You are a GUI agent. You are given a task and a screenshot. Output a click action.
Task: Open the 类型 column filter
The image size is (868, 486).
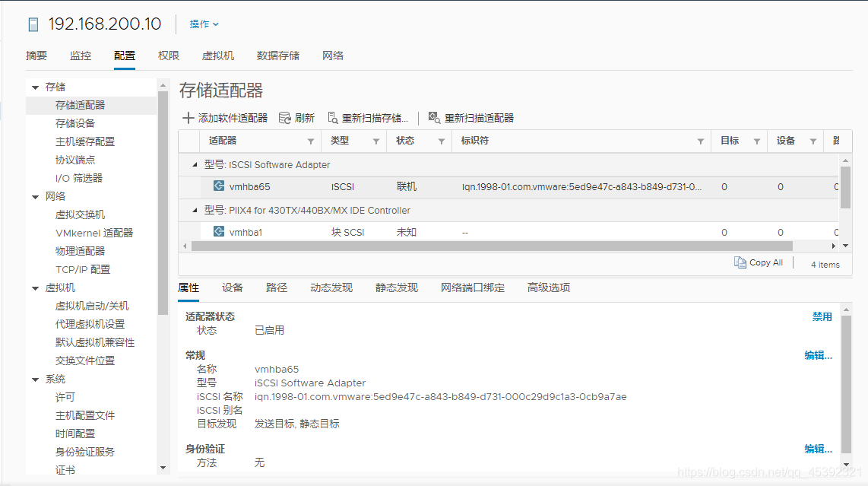tap(376, 141)
